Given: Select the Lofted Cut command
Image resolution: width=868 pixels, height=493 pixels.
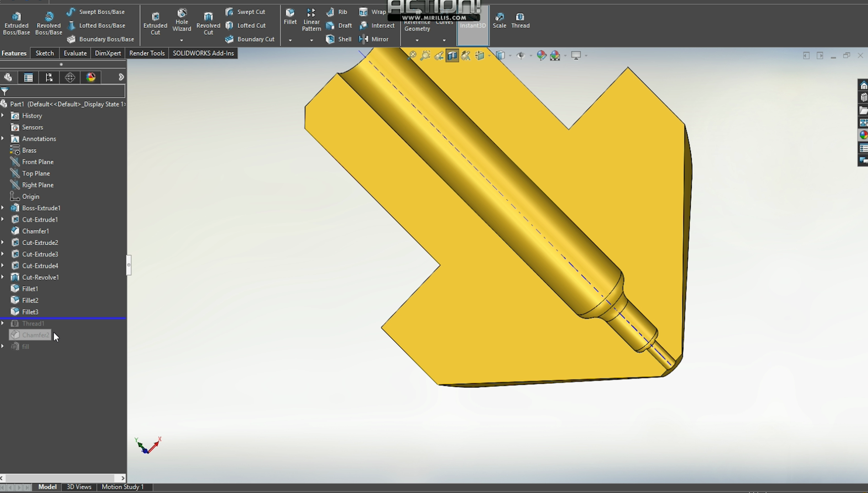Looking at the screenshot, I should (x=246, y=26).
